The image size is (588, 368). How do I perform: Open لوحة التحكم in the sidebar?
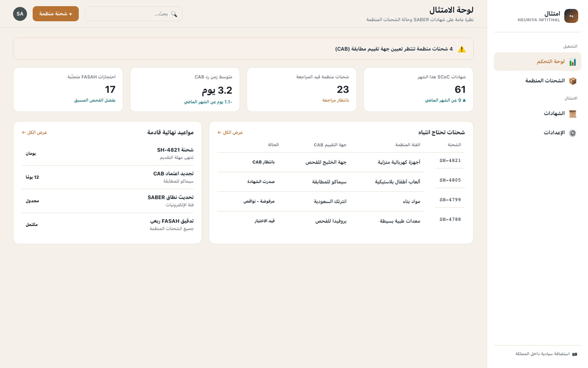coord(537,62)
